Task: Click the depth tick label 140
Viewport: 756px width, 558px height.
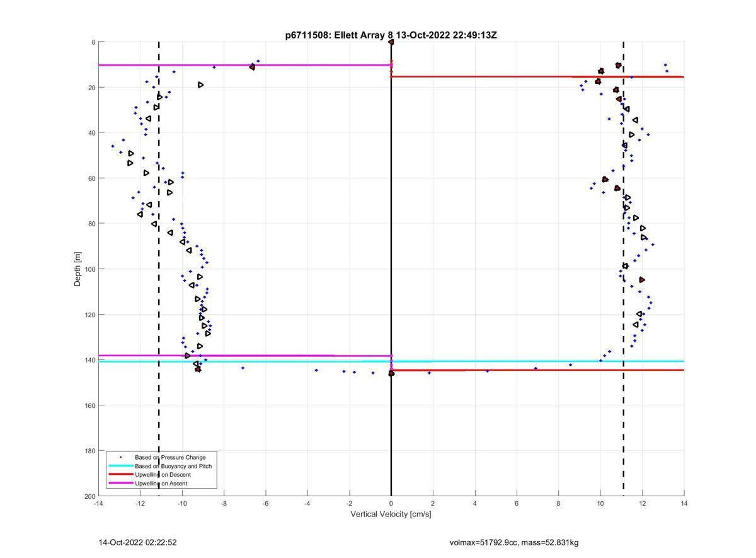Action: point(89,360)
